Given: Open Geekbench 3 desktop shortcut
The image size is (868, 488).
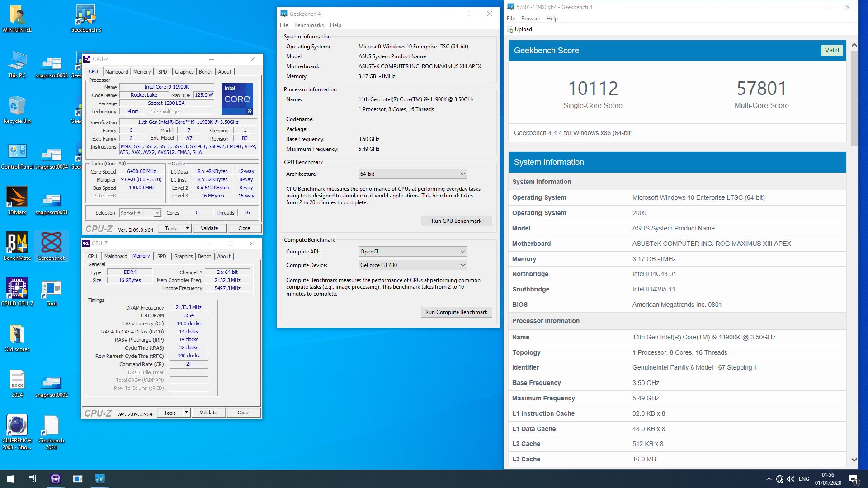Looking at the screenshot, I should [86, 19].
